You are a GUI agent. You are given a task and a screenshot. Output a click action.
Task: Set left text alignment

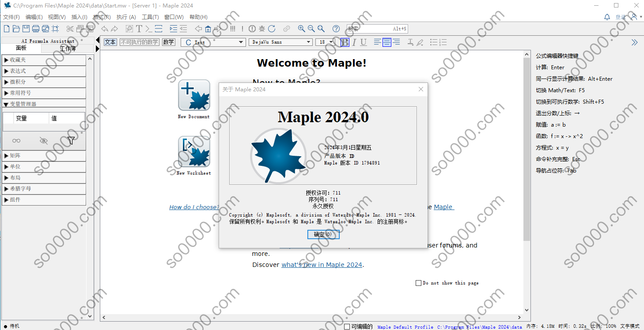pyautogui.click(x=377, y=42)
